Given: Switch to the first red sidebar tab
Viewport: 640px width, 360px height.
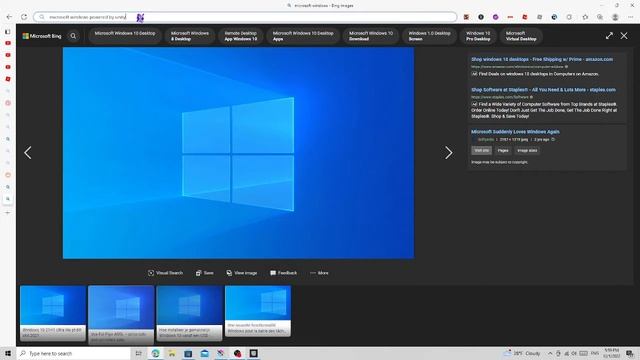Looking at the screenshot, I should [8, 43].
